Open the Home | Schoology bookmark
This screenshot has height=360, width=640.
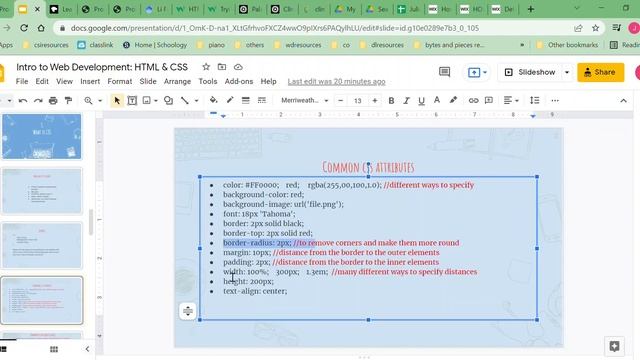[155, 45]
